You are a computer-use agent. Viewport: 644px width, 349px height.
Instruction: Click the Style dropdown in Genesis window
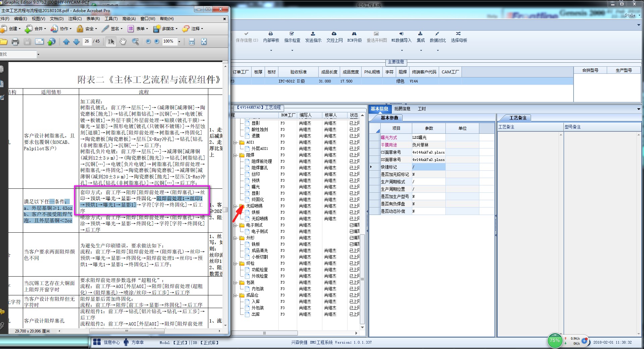click(x=632, y=15)
